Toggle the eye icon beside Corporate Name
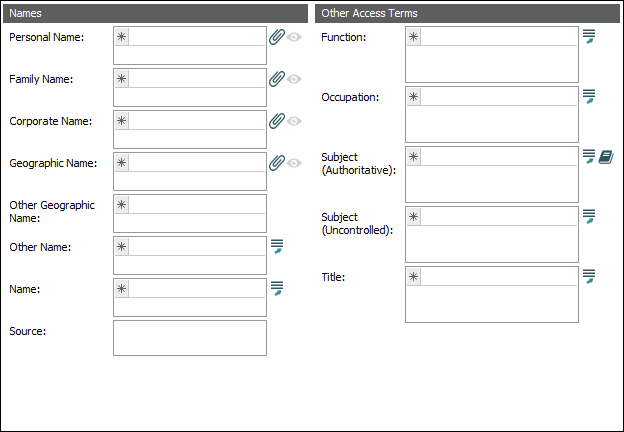This screenshot has height=432, width=624. 294,121
